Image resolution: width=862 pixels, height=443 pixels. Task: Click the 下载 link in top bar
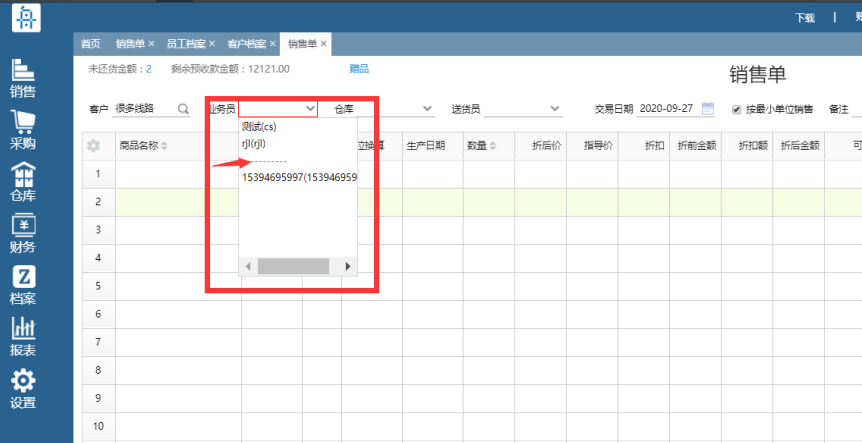[805, 18]
